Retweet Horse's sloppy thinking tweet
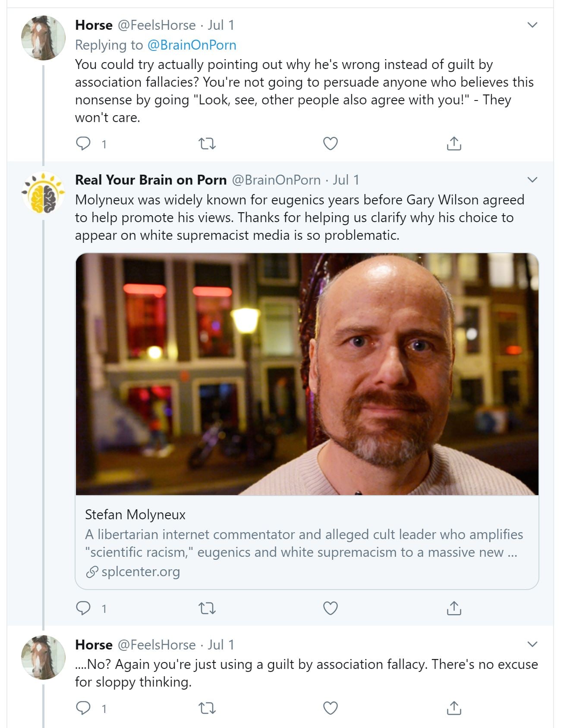 207,708
